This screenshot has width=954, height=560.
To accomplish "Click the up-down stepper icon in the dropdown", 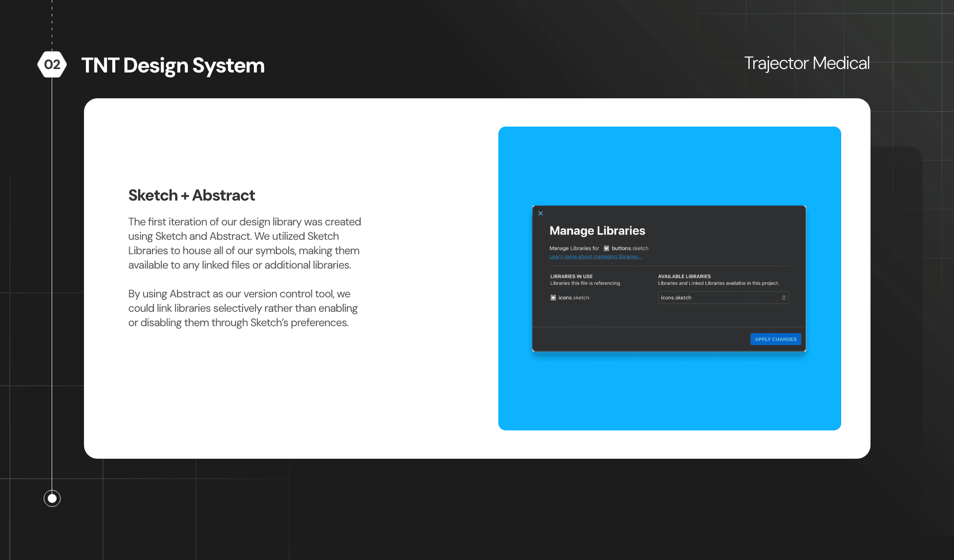I will pos(783,297).
